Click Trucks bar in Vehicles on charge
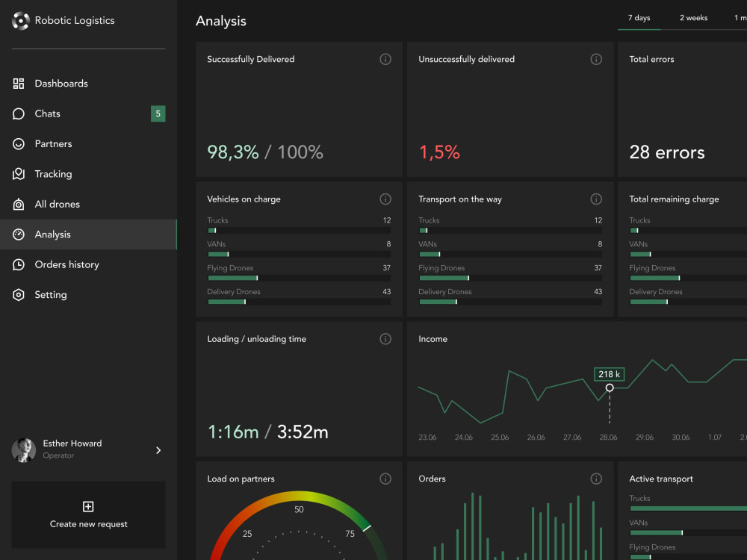The width and height of the screenshot is (747, 560). 300,231
